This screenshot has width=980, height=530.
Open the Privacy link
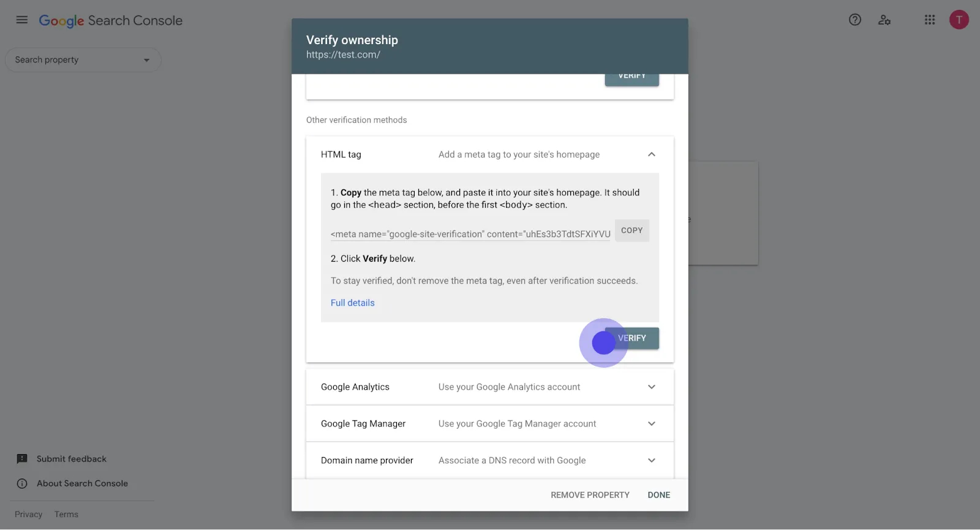pos(29,515)
